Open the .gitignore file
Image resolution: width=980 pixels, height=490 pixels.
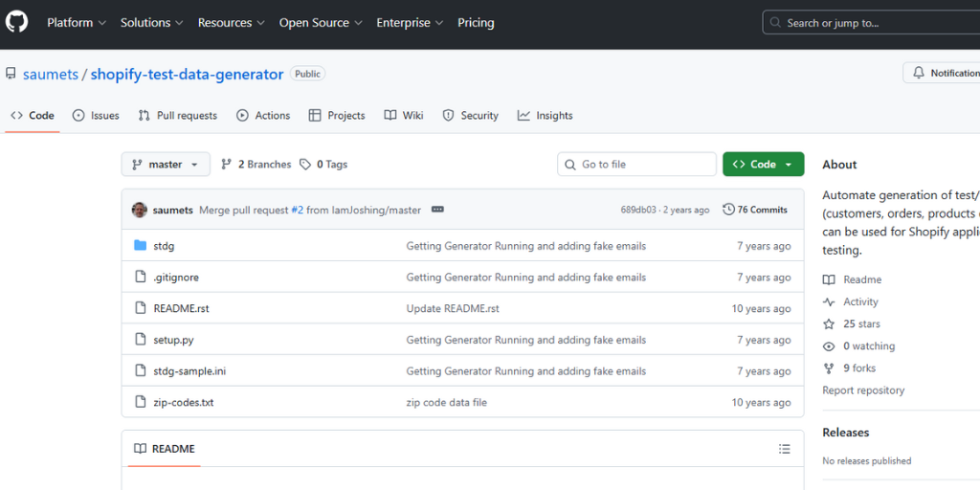pyautogui.click(x=176, y=278)
